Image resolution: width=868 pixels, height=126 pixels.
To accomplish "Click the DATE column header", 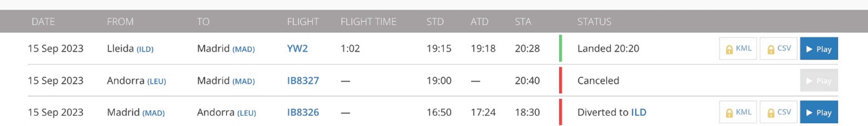I will [43, 22].
